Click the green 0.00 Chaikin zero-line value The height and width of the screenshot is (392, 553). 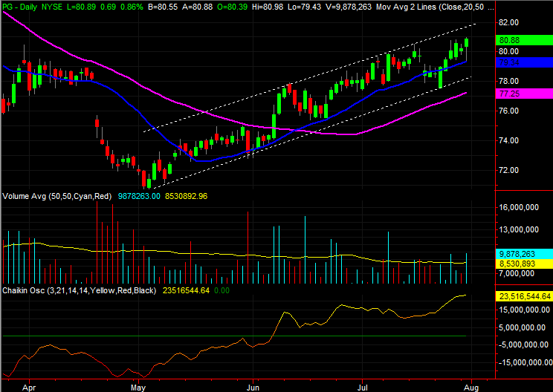pyautogui.click(x=221, y=290)
